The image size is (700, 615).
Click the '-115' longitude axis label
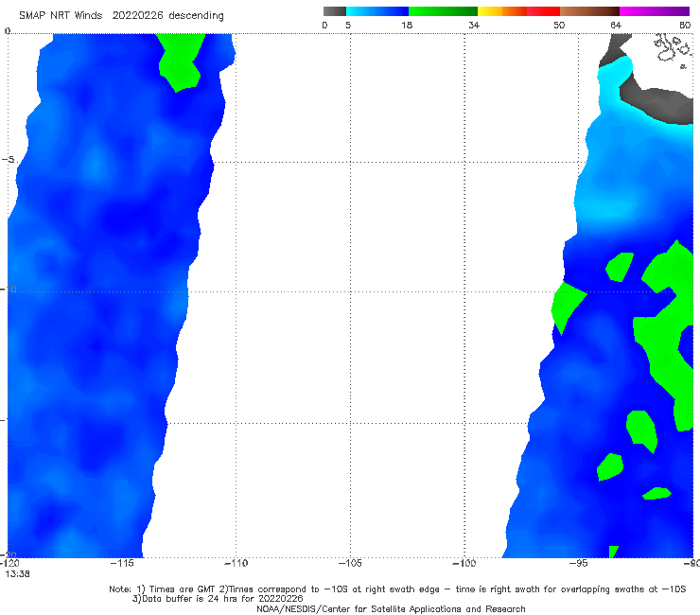tap(122, 563)
